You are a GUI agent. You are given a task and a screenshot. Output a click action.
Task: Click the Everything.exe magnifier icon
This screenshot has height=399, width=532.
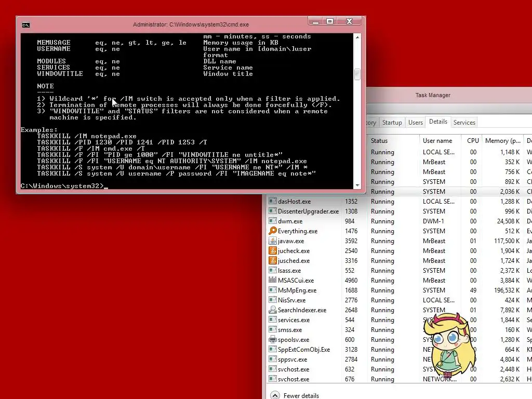point(272,231)
